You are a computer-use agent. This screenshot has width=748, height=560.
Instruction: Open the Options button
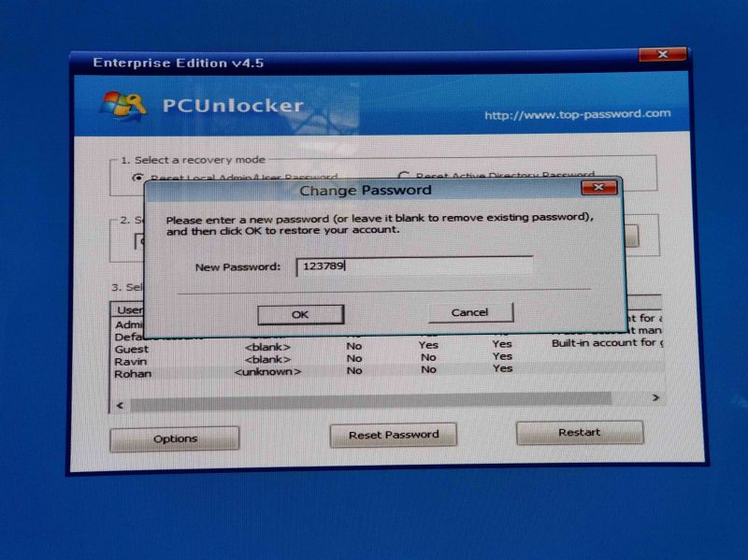(175, 438)
